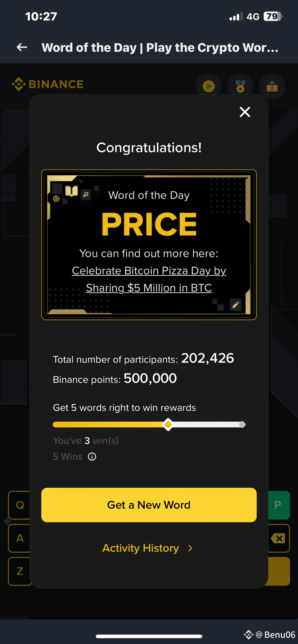Tap the share icon at top right

coord(272,86)
